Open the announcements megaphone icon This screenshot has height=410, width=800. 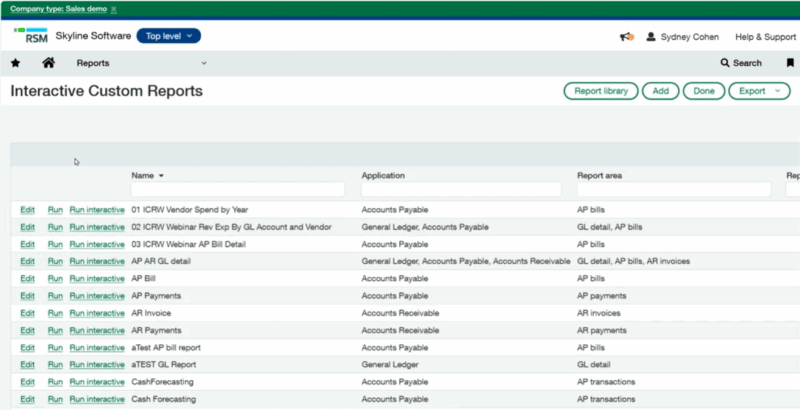tap(627, 37)
